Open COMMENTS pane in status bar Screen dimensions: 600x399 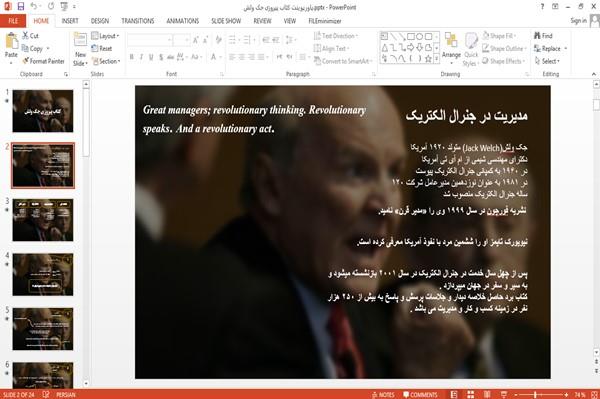click(420, 395)
